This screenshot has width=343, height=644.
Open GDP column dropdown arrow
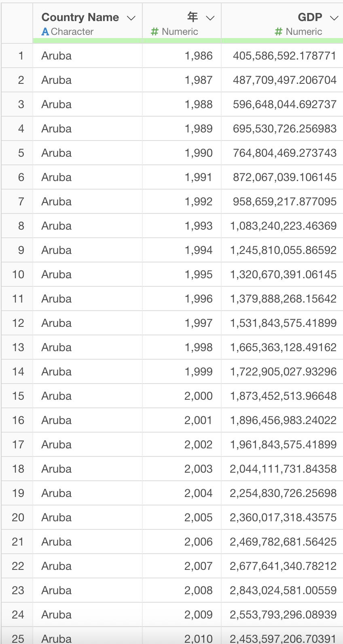click(334, 18)
